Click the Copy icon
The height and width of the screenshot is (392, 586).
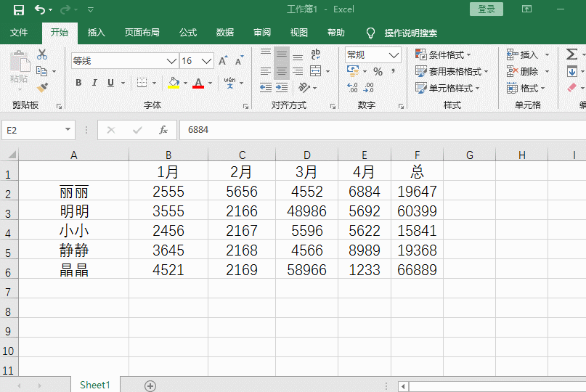41,71
